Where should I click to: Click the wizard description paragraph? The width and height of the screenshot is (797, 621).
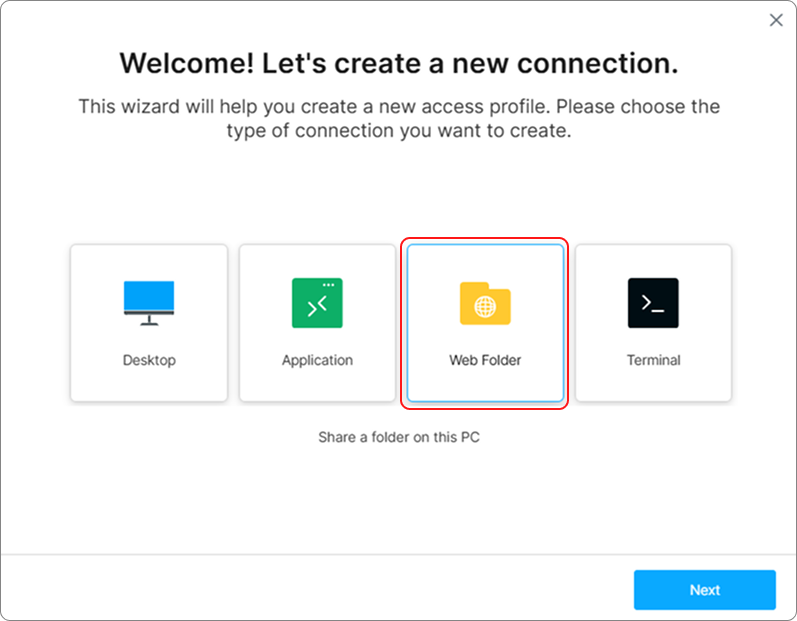point(399,118)
